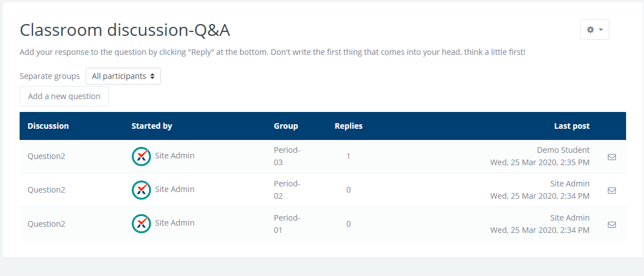This screenshot has width=644, height=276.
Task: Click reply count 1 for Period-03
Action: click(x=348, y=156)
